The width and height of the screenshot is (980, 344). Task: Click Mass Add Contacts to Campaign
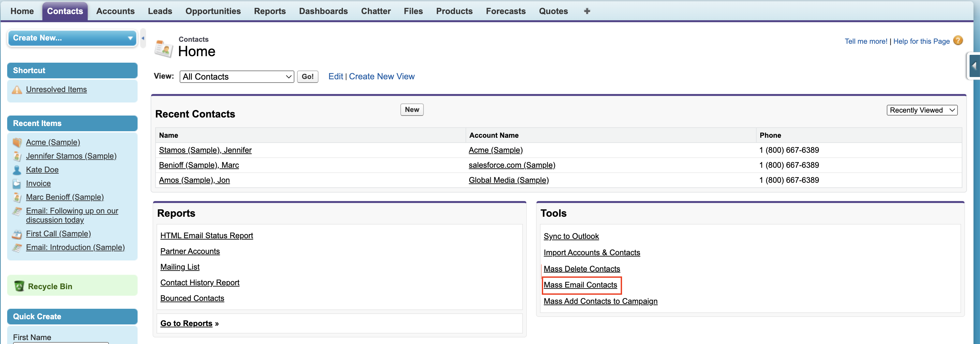(x=600, y=302)
